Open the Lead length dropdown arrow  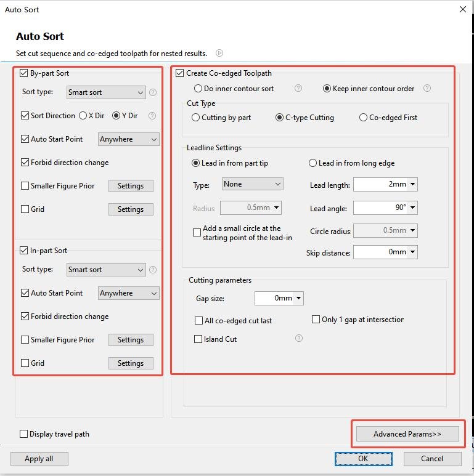point(412,184)
